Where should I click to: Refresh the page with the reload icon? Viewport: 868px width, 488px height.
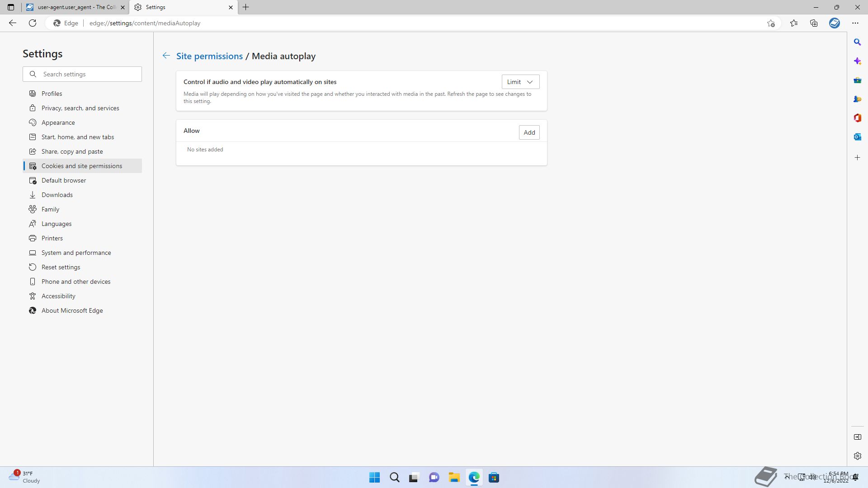point(33,23)
